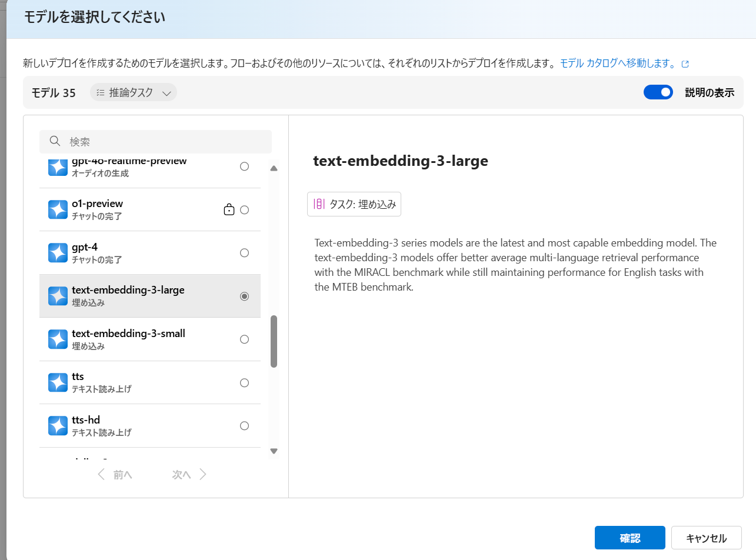
Task: Click the text-embedding-3-small model name text
Action: click(128, 334)
